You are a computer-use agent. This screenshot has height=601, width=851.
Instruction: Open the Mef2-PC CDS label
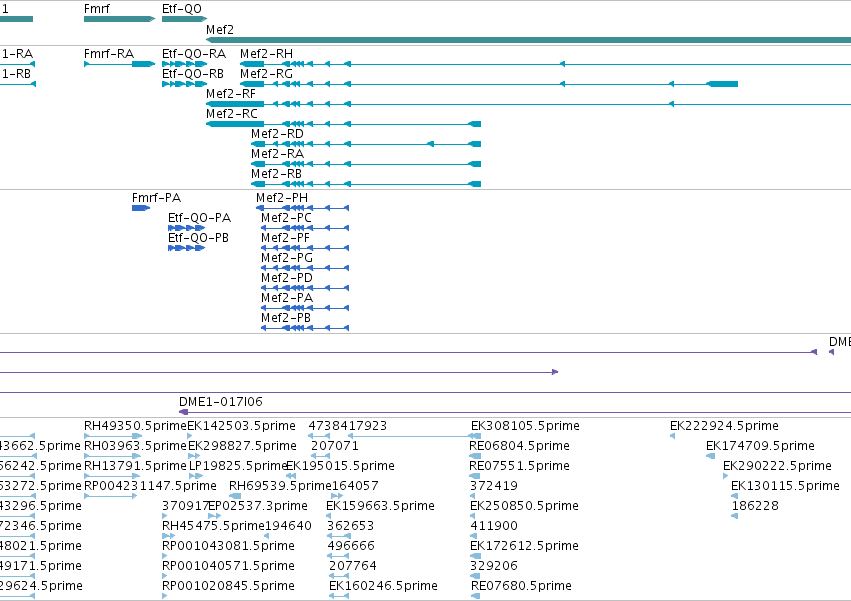tap(287, 218)
